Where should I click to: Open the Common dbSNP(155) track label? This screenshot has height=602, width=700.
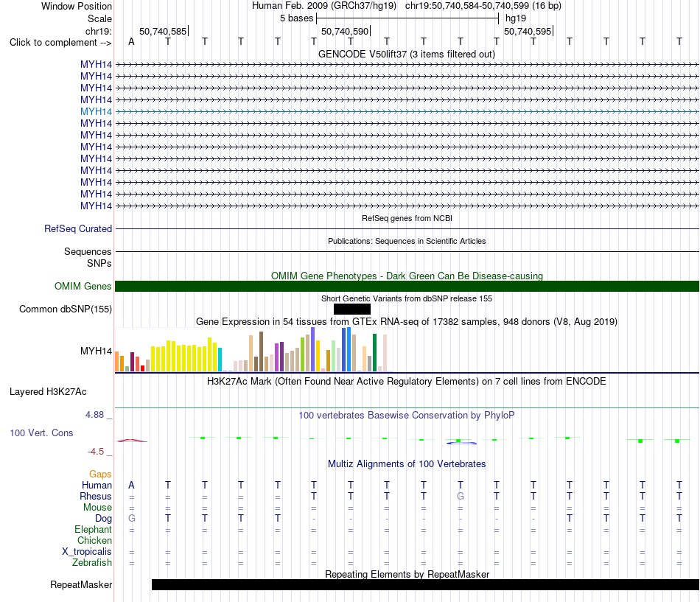point(66,309)
